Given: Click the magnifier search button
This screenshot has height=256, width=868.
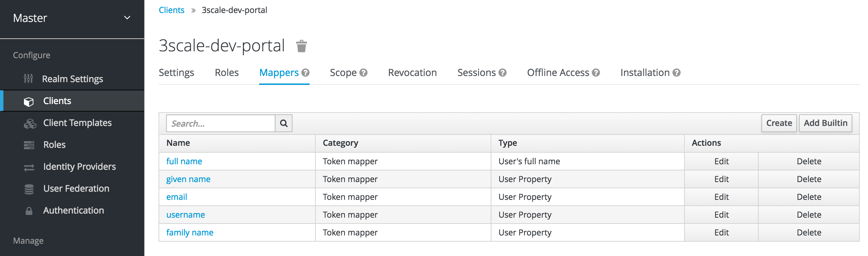Looking at the screenshot, I should tap(284, 123).
